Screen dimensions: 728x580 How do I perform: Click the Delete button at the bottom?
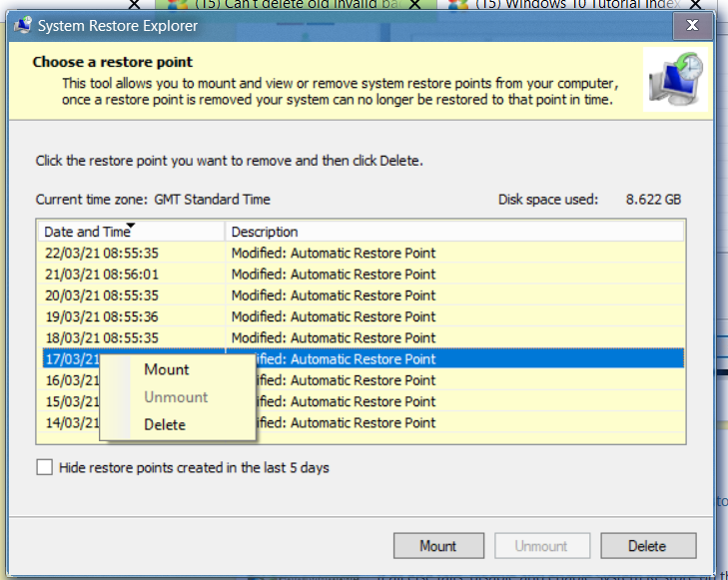pos(648,546)
